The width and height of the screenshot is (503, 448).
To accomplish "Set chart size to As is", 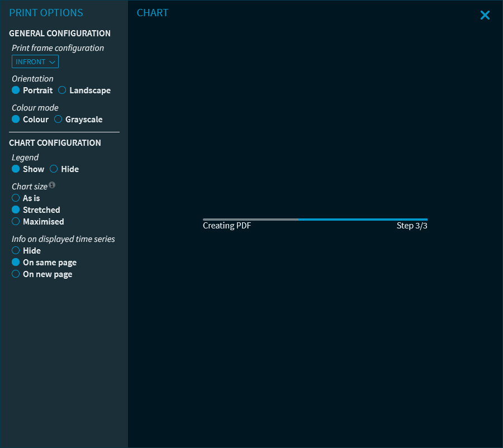I will [16, 198].
